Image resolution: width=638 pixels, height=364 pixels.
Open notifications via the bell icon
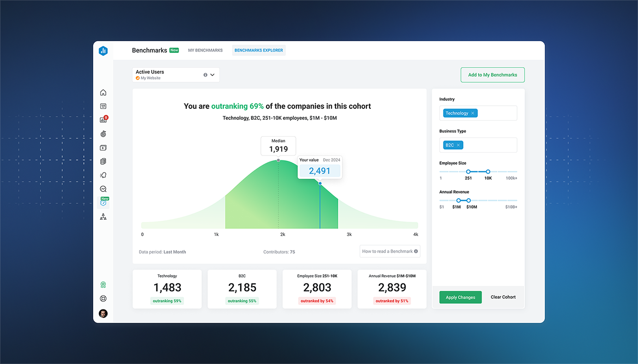[103, 175]
